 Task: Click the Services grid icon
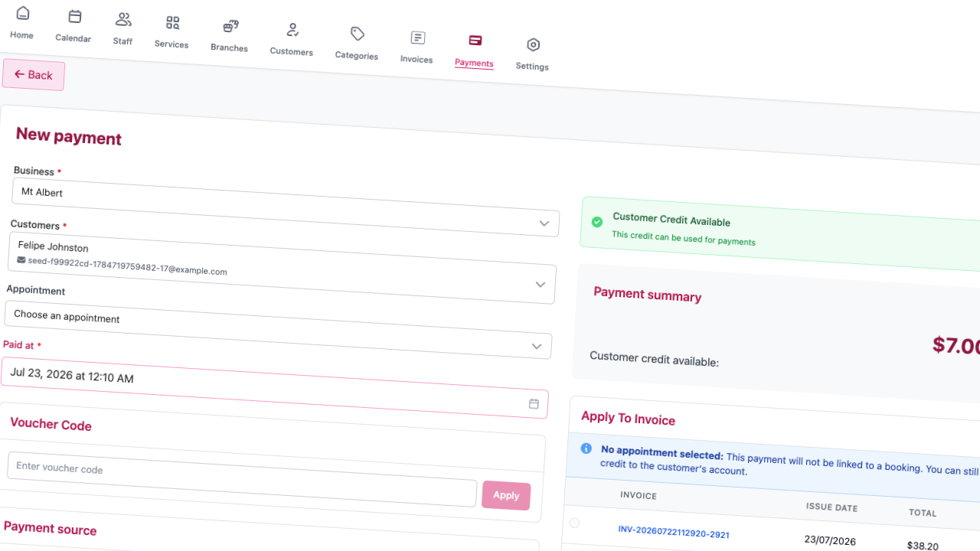(x=173, y=23)
